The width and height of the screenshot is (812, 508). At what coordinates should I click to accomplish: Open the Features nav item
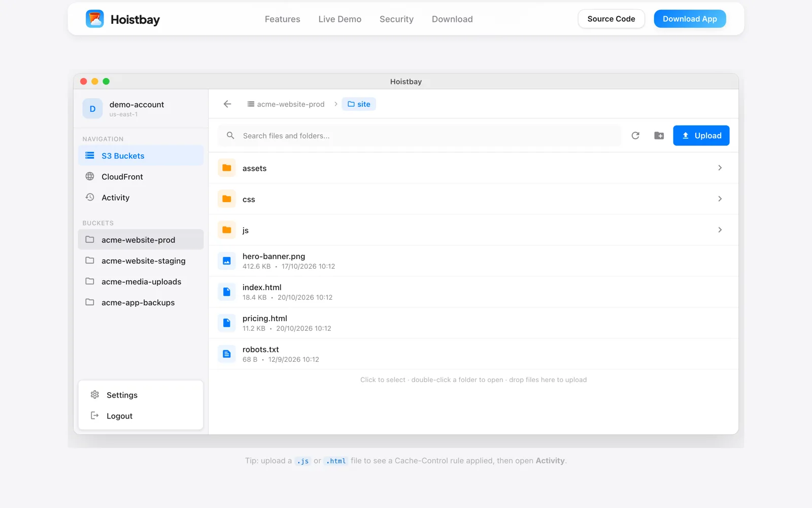[283, 19]
